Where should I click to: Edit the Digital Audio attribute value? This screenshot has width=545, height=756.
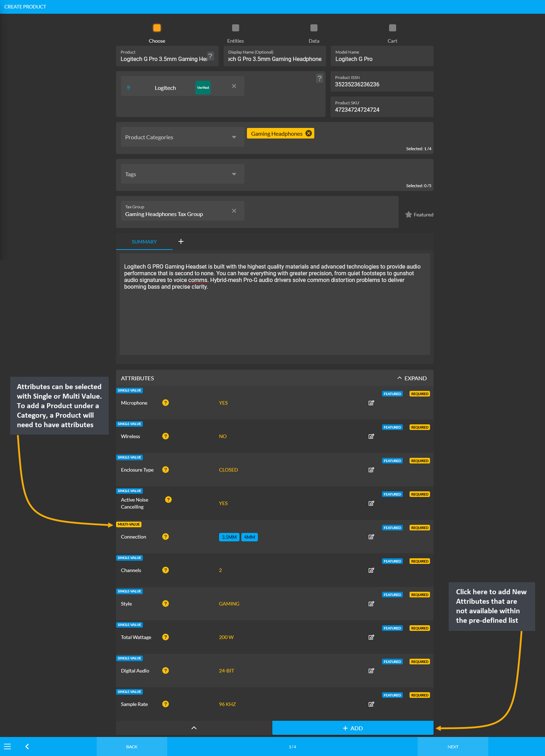click(x=371, y=671)
